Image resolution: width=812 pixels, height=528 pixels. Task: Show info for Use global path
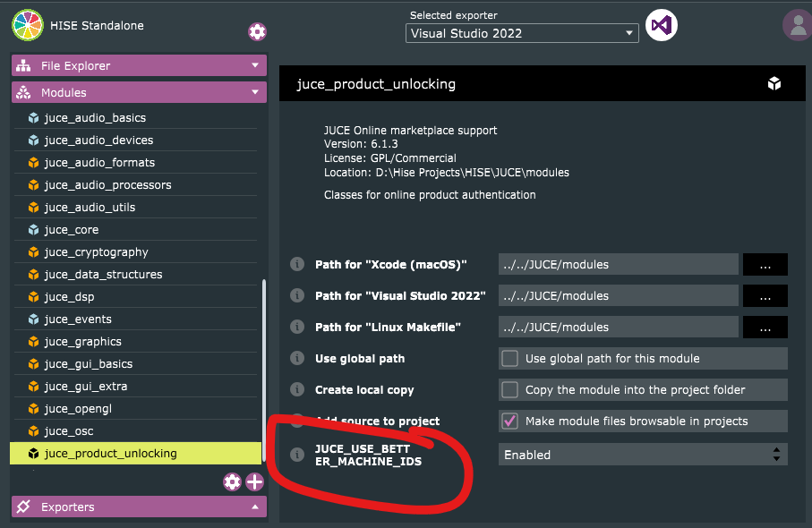[297, 358]
